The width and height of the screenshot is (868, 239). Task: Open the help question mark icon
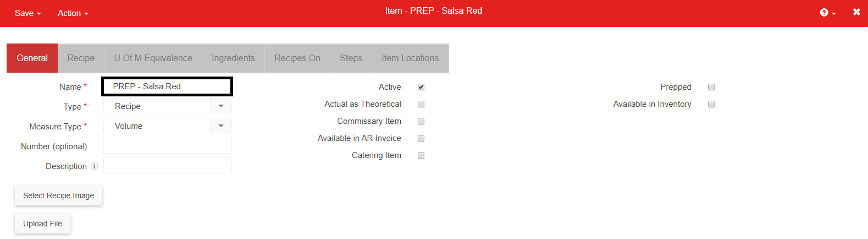824,13
